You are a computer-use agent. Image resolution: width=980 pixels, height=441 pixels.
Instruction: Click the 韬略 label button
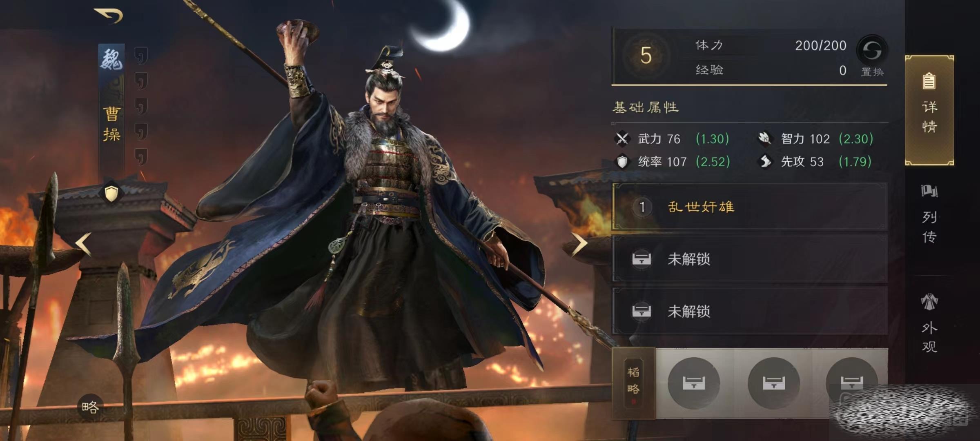tap(634, 383)
